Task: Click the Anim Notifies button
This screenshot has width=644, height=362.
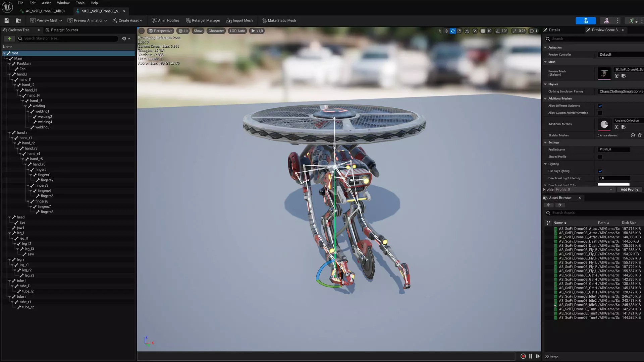Action: pos(166,20)
